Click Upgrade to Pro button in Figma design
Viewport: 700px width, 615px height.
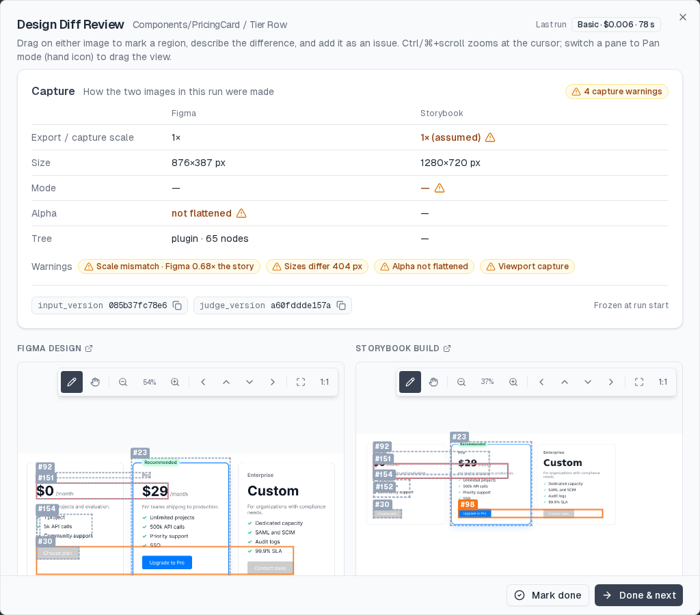167,563
